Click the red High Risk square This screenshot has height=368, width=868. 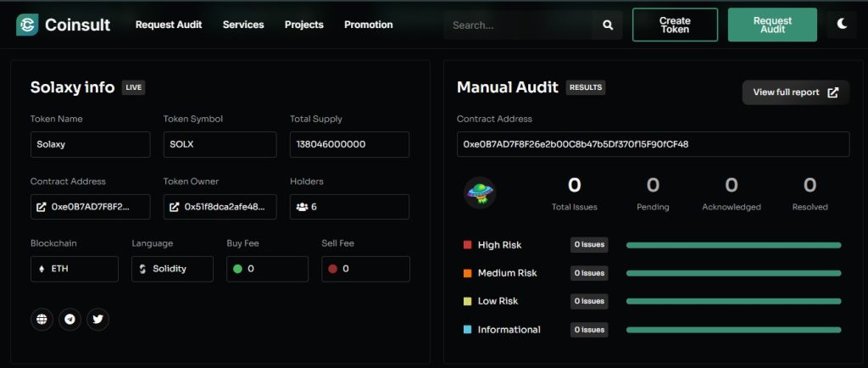click(467, 244)
